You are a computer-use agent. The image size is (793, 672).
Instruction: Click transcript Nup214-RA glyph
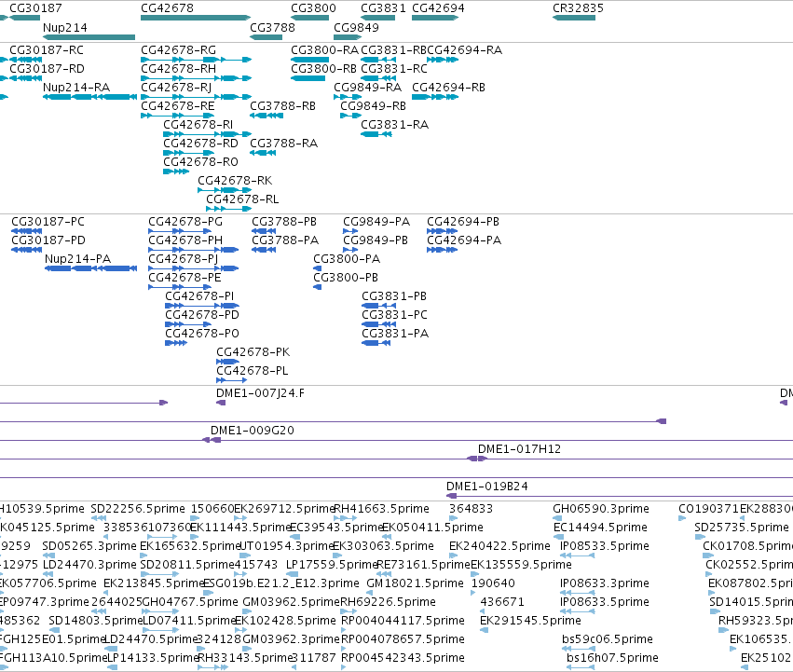pyautogui.click(x=90, y=97)
